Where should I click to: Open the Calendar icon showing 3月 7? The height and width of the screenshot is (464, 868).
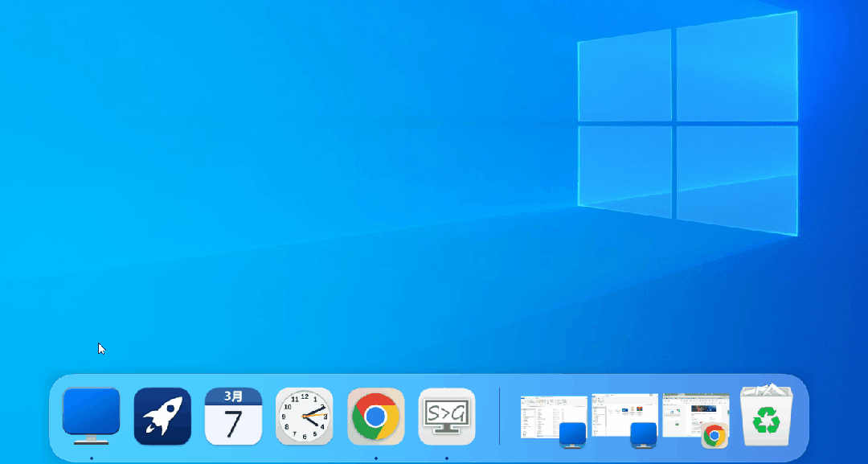pos(233,416)
